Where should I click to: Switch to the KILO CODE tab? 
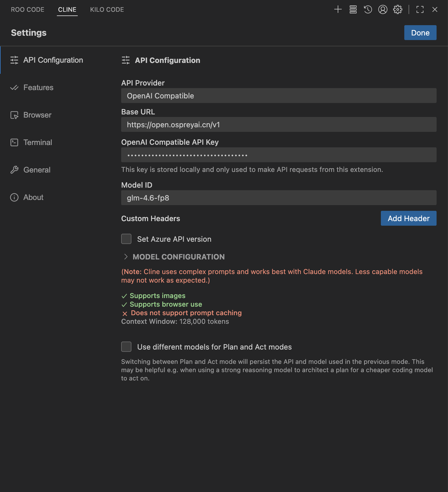point(107,10)
